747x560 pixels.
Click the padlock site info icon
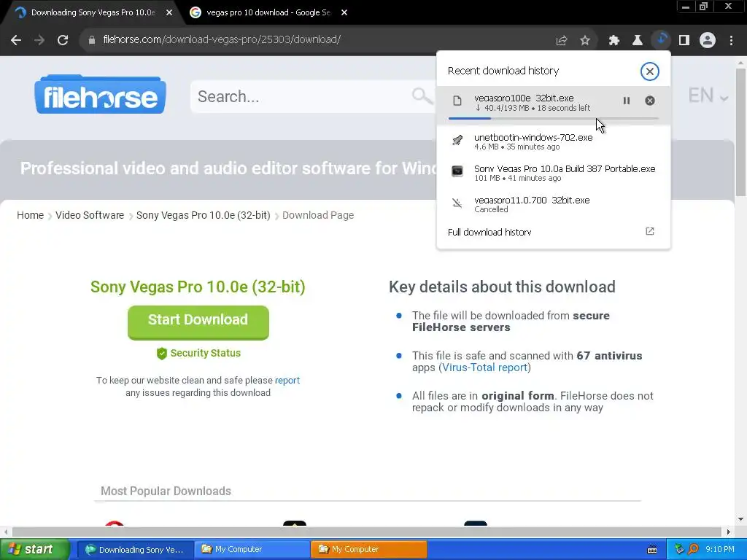point(91,40)
